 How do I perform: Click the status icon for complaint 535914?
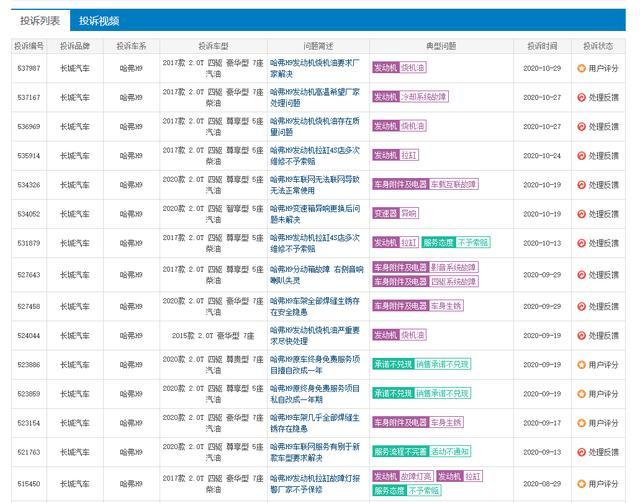point(581,156)
